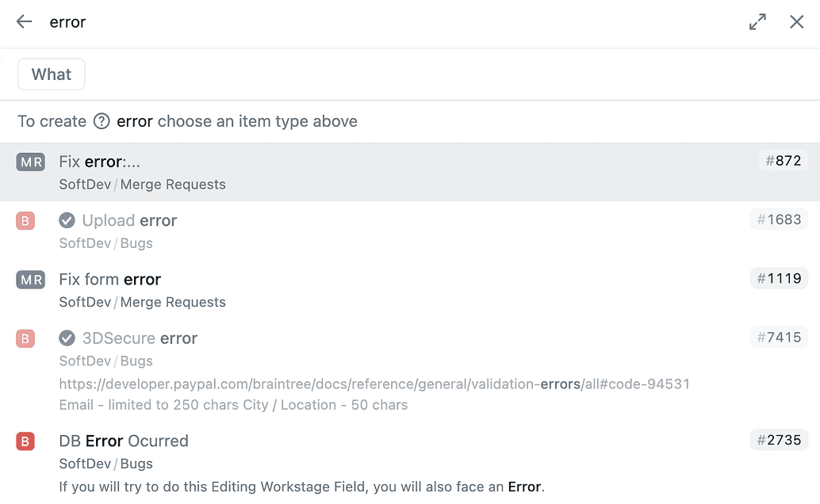Click the help question mark icon
Screen dimensions: 820x504
click(x=102, y=121)
